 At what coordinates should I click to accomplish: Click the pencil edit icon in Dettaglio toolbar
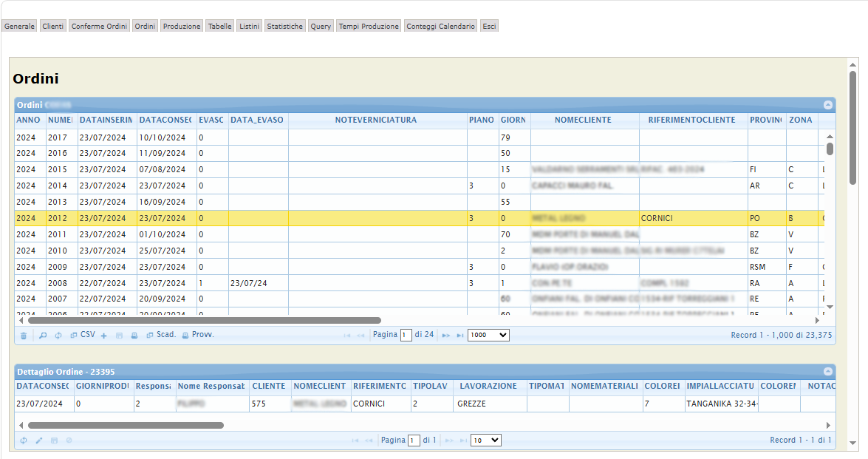coord(38,441)
